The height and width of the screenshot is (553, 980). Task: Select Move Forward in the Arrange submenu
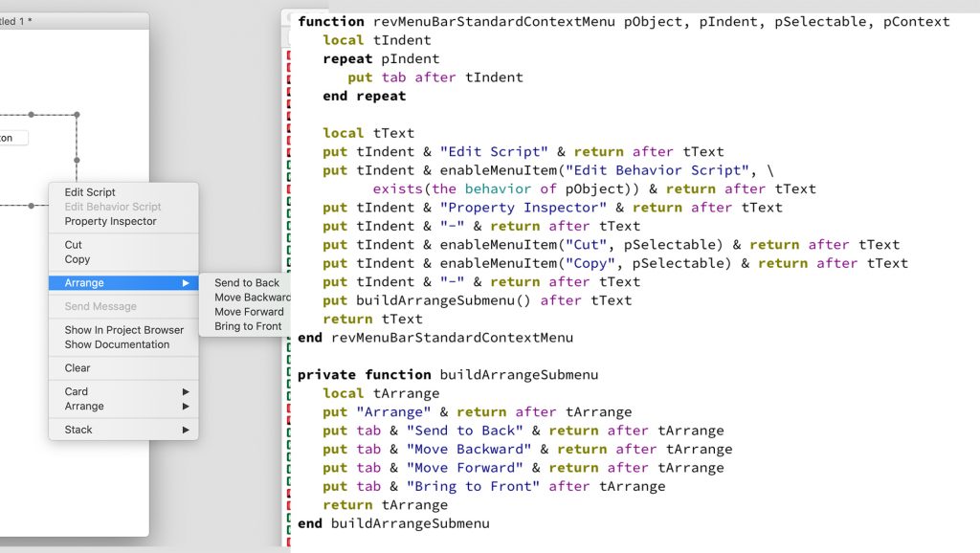tap(249, 312)
